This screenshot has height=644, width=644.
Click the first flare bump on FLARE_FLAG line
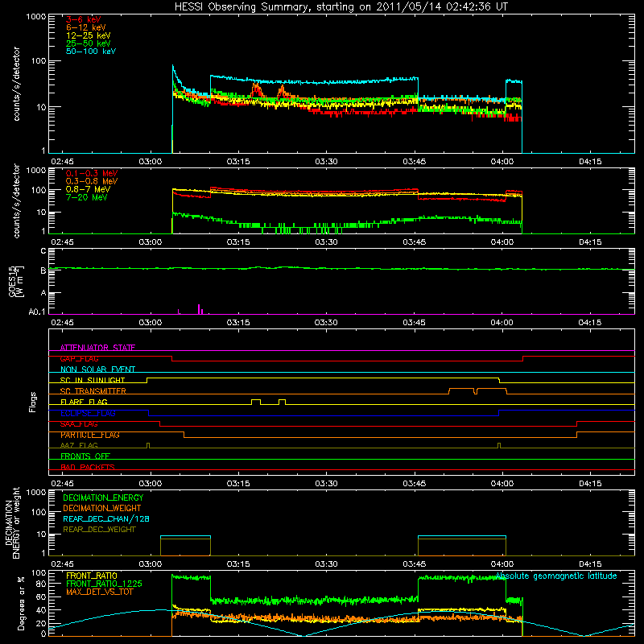(255, 401)
